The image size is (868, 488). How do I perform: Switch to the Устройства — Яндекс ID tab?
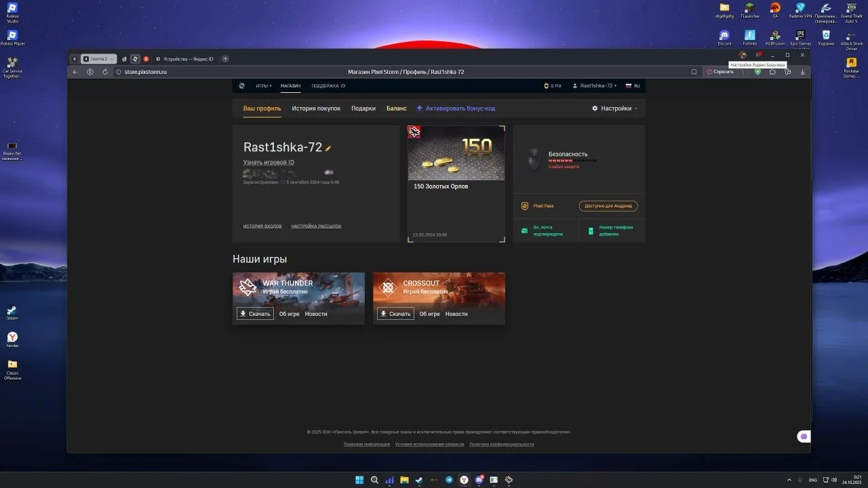click(x=184, y=59)
